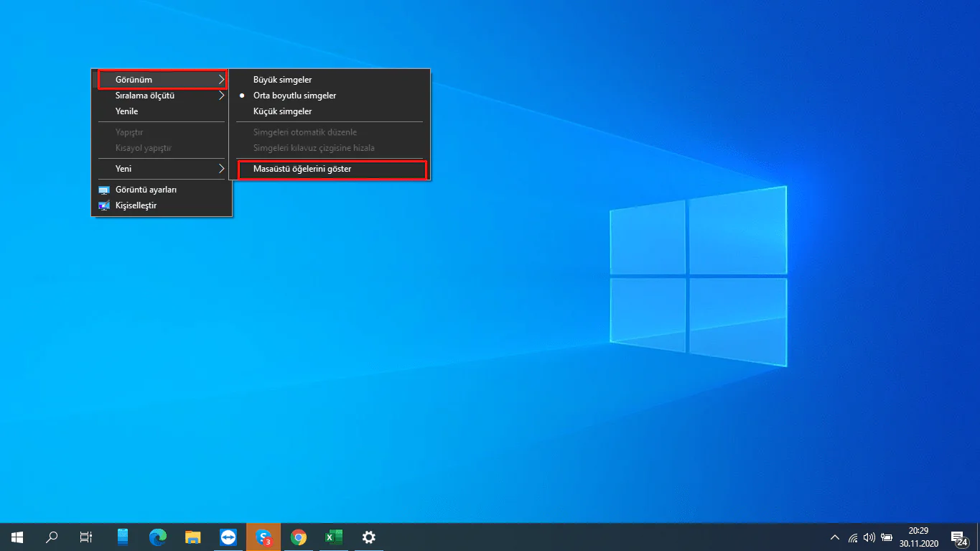Select the 'Büyük simgeler' icon size option
The height and width of the screenshot is (551, 980).
282,80
